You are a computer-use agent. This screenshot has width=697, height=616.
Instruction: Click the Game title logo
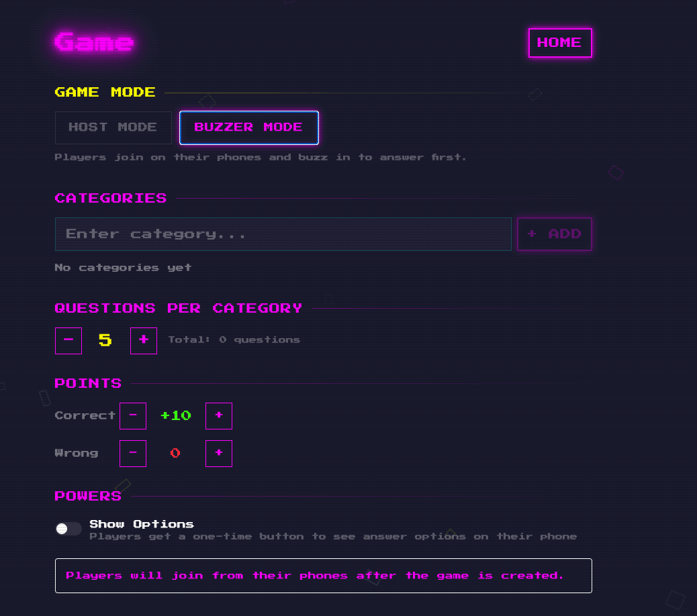[x=94, y=43]
